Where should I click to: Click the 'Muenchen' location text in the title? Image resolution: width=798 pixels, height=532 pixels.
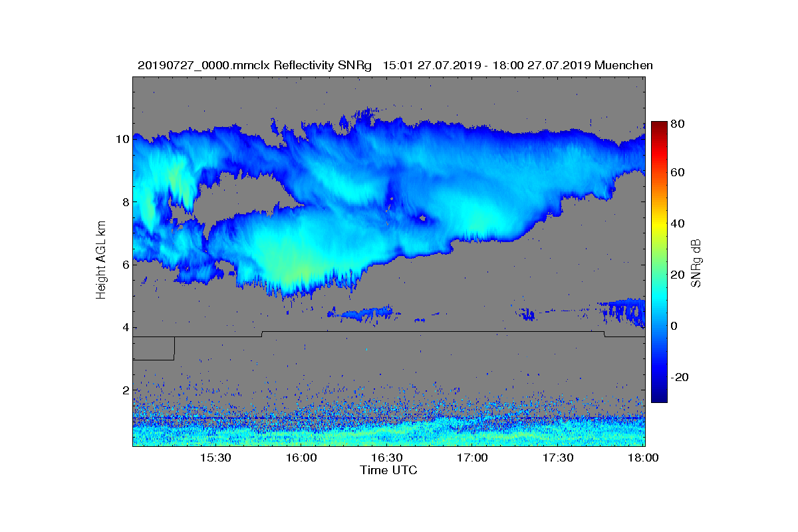click(x=624, y=65)
